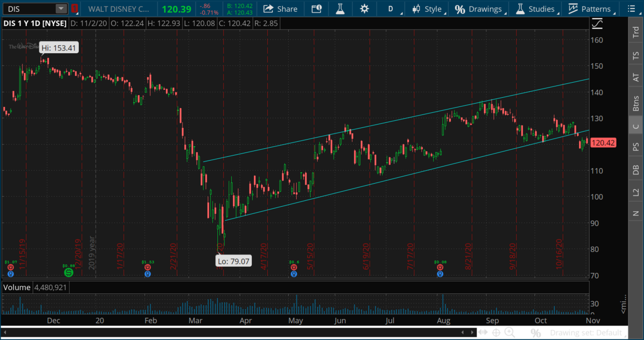This screenshot has height=340, width=644.
Task: Click the 120.42 current price tag
Action: [604, 143]
